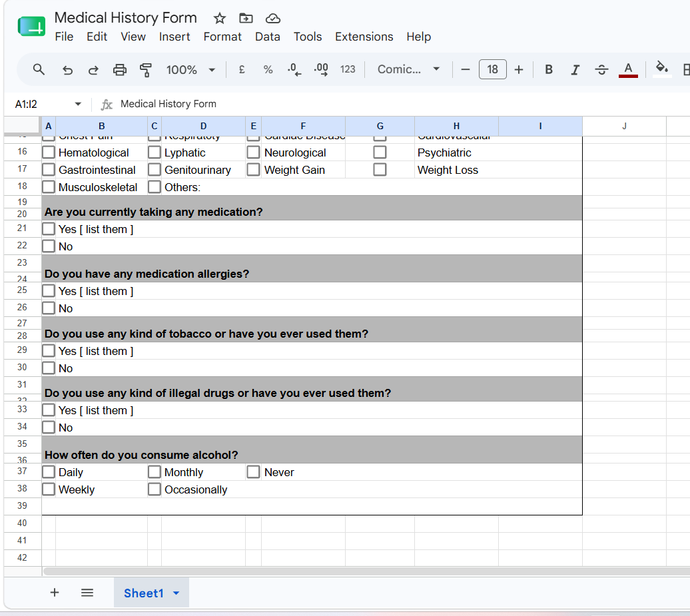Open the Insert menu

[174, 37]
